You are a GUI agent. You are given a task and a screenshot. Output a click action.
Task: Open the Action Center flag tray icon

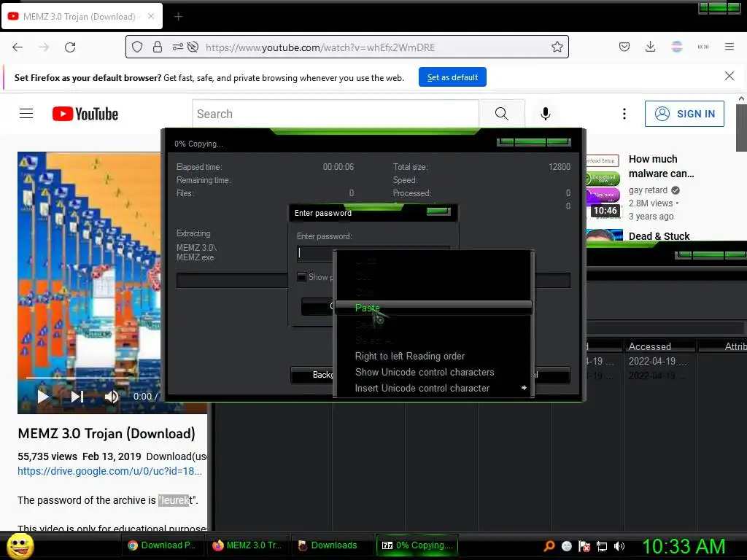[584, 546]
